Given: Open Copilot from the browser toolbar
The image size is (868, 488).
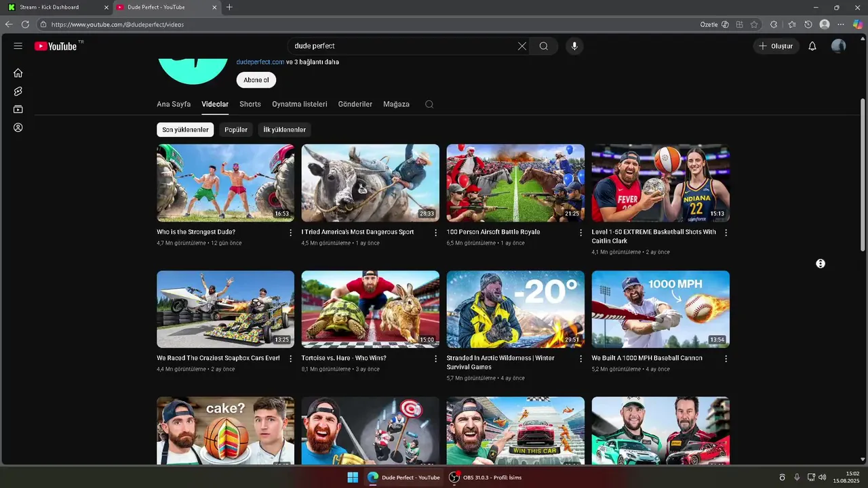Looking at the screenshot, I should [858, 24].
